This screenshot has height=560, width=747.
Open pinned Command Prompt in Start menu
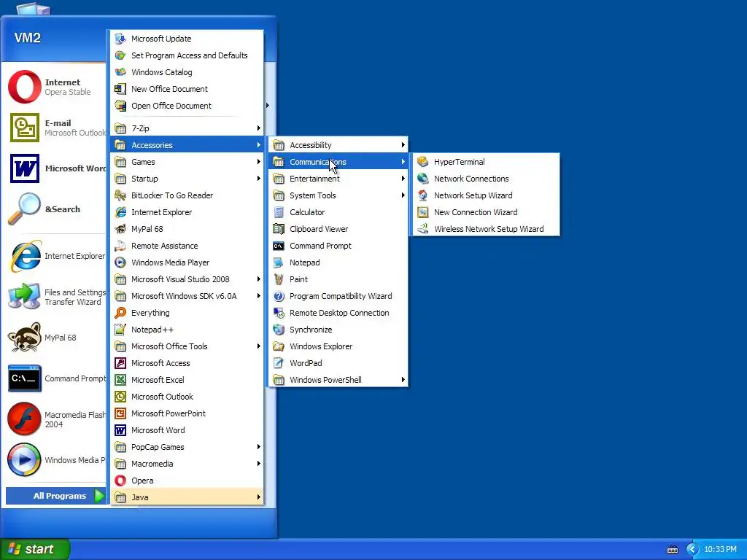(x=56, y=378)
